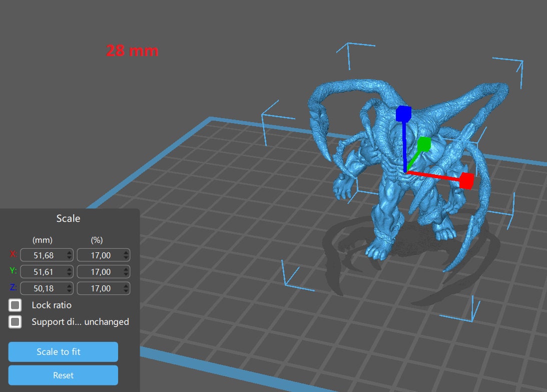Image resolution: width=547 pixels, height=392 pixels.
Task: Increase X percentage with up arrow
Action: (x=126, y=252)
